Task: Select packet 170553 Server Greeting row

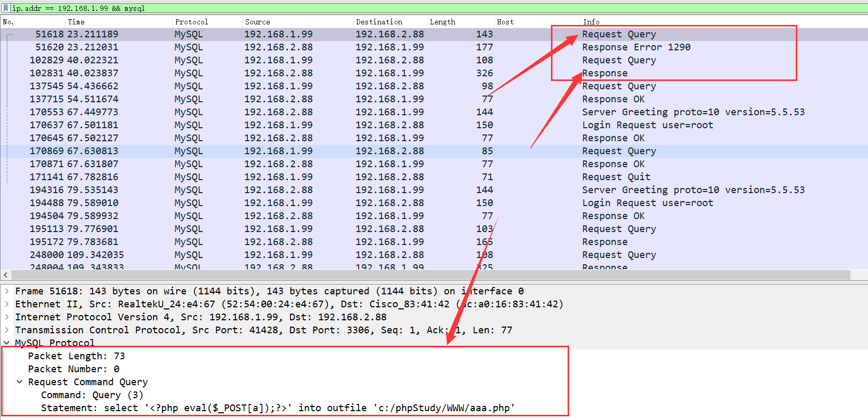Action: (434, 112)
